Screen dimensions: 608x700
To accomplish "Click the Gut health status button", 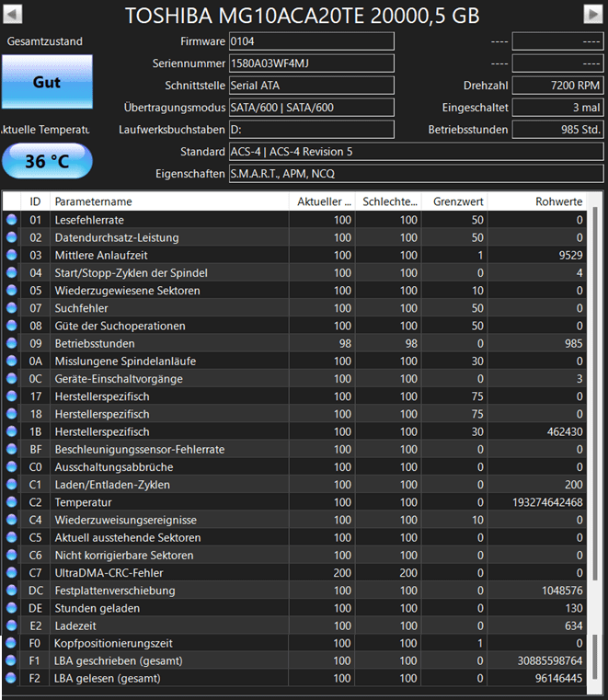I will [47, 82].
